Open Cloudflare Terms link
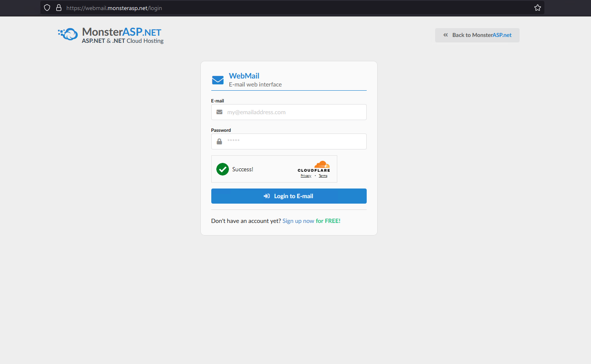Image resolution: width=591 pixels, height=364 pixels. pyautogui.click(x=323, y=176)
